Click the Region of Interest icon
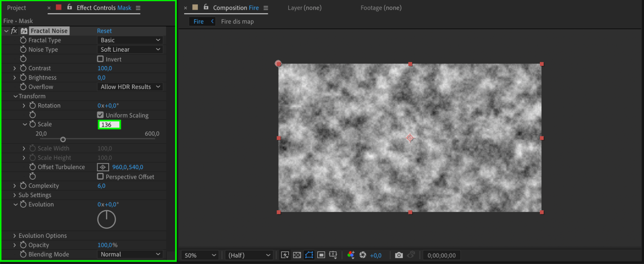The width and height of the screenshot is (644, 264). click(321, 255)
